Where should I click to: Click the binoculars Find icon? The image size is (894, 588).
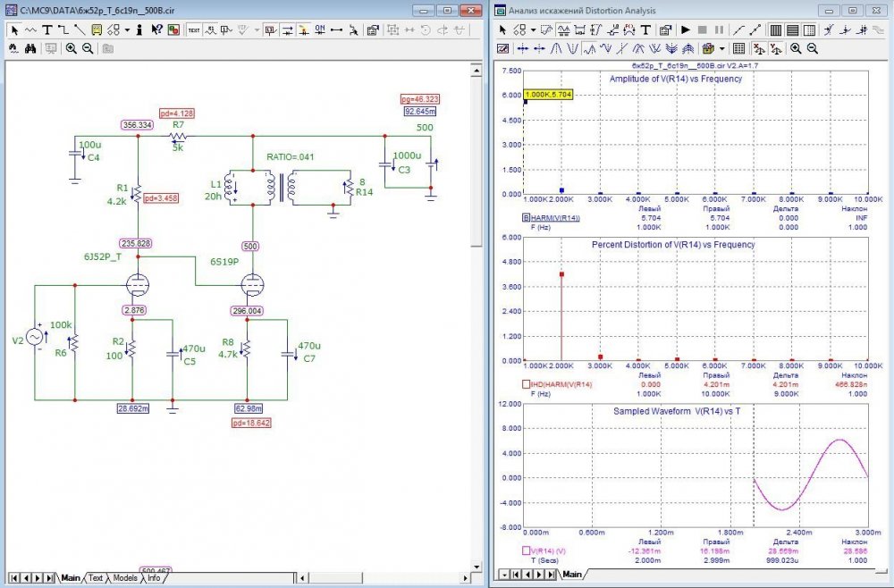(30, 48)
